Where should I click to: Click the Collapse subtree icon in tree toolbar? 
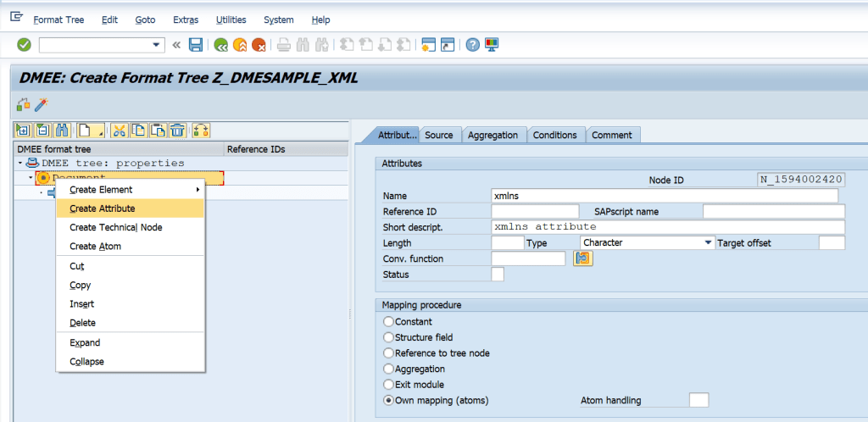coord(42,130)
